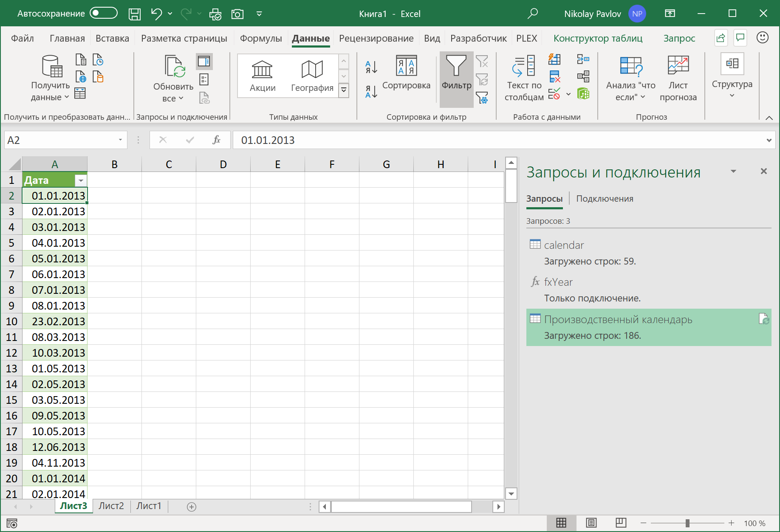
Task: Expand the formula bar
Action: (x=769, y=140)
